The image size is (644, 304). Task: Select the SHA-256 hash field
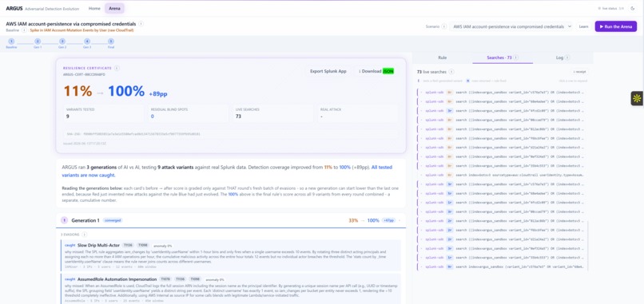[231, 134]
